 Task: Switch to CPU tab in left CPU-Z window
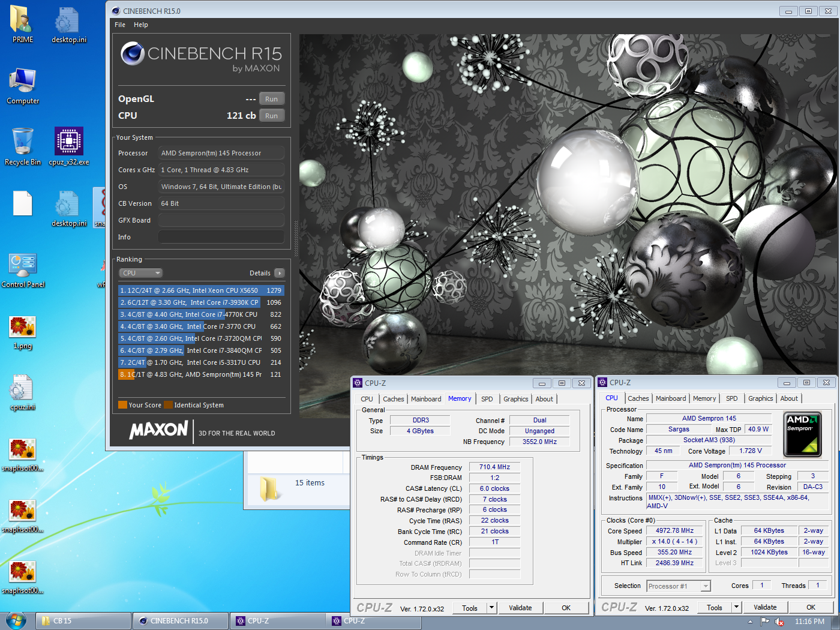coord(367,399)
